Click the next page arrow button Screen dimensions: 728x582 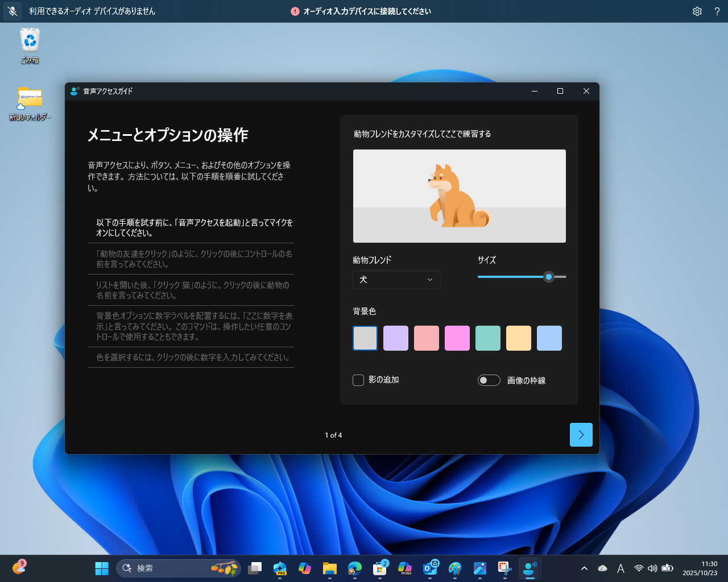click(581, 435)
